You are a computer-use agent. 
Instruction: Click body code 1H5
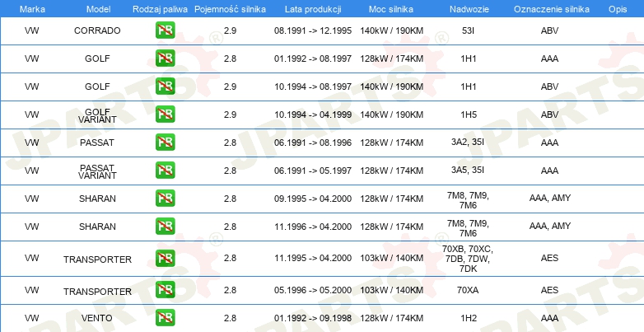pos(469,115)
